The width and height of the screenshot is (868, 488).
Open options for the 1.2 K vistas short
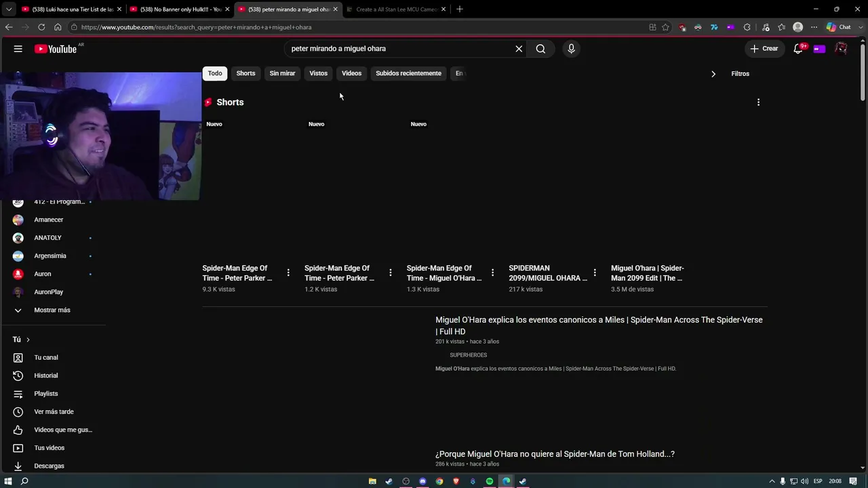[x=390, y=272]
